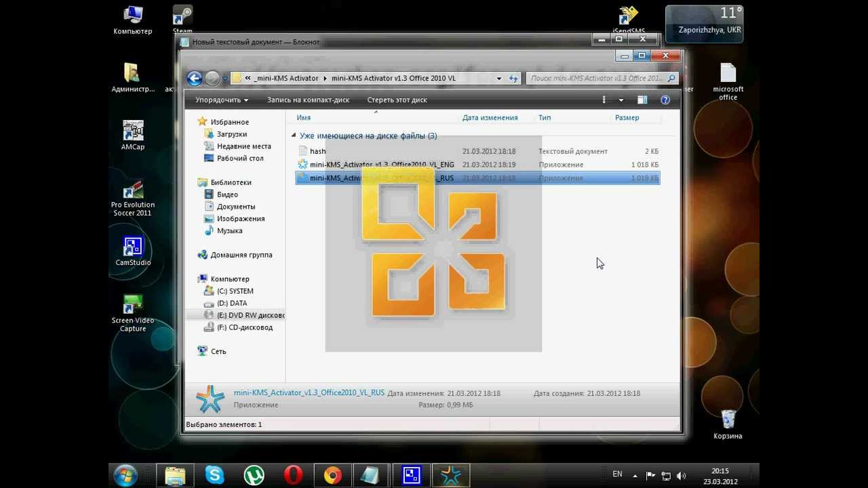Click Запись на компакт-диск
Screen dimensions: 868x488
308,100
